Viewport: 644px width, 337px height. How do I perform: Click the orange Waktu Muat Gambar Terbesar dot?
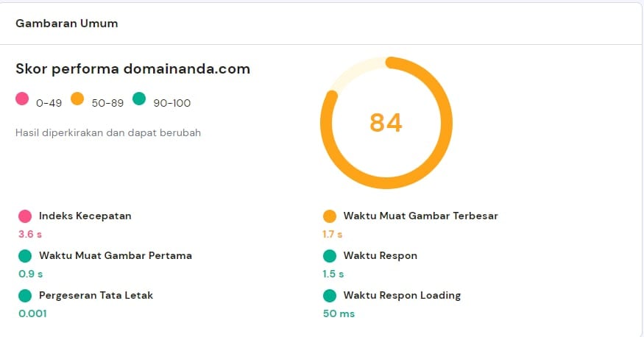(x=330, y=216)
